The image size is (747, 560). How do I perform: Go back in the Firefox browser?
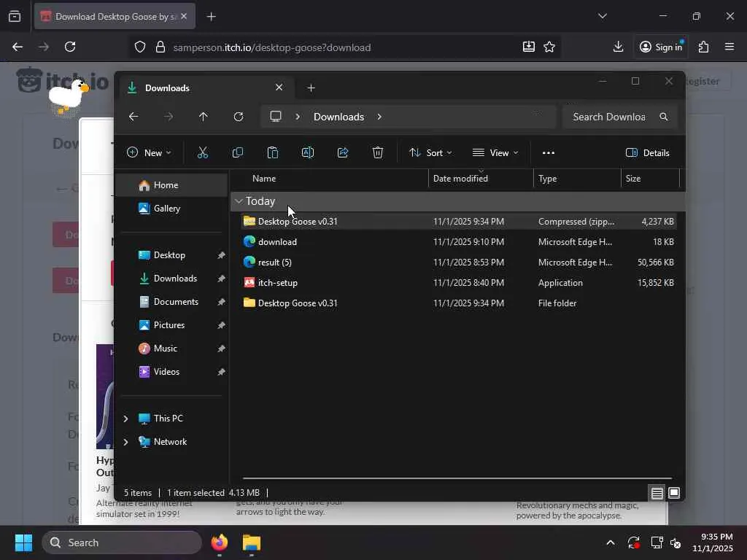[x=18, y=47]
